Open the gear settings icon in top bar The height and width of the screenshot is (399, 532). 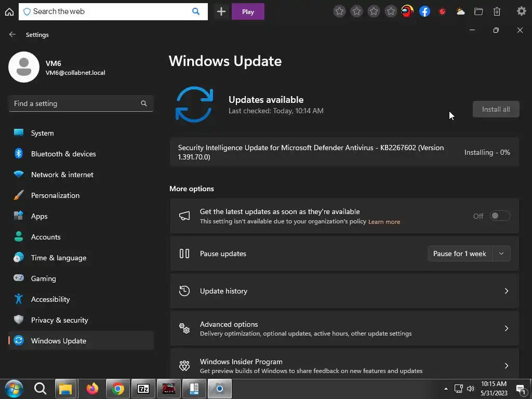pos(522,11)
